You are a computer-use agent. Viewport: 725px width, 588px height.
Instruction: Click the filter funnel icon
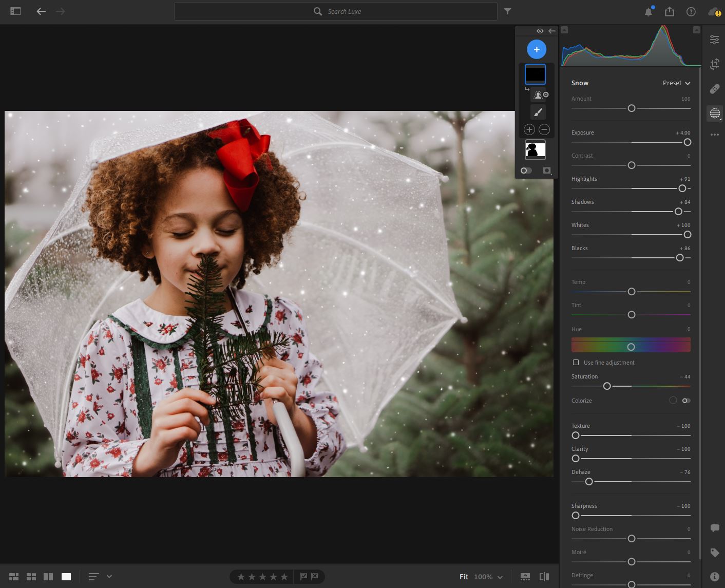[507, 11]
